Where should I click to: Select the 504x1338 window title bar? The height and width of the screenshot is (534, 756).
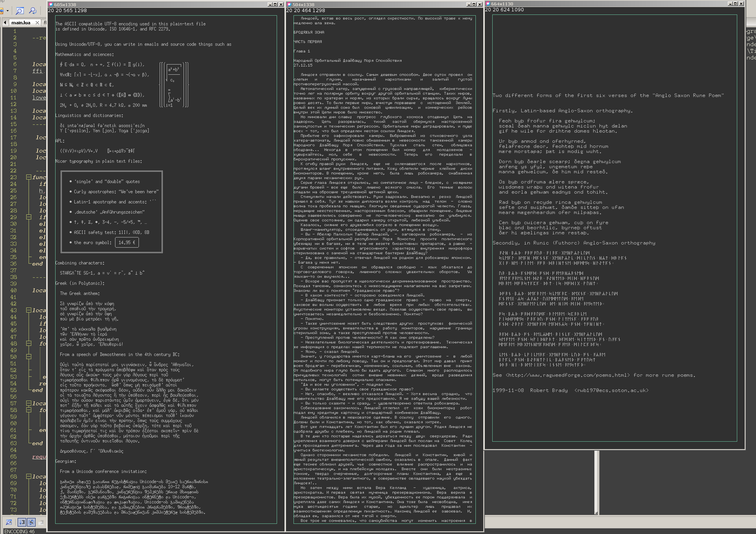coord(376,4)
